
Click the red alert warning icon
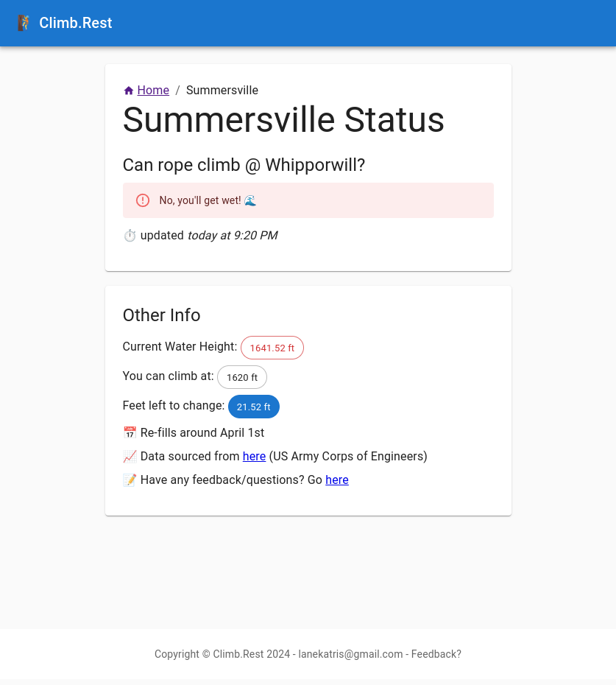click(x=143, y=200)
